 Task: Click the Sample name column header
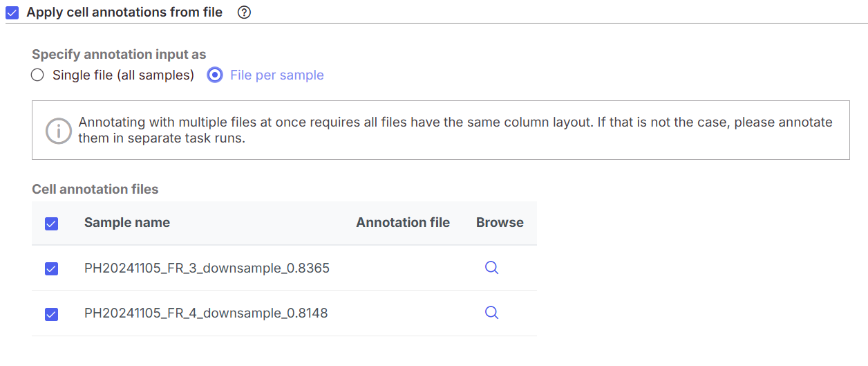[x=127, y=222]
